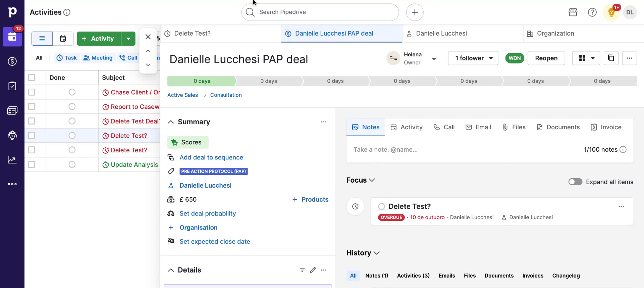
Task: Switch to Danielle Lucchesi person tab
Action: point(463,34)
